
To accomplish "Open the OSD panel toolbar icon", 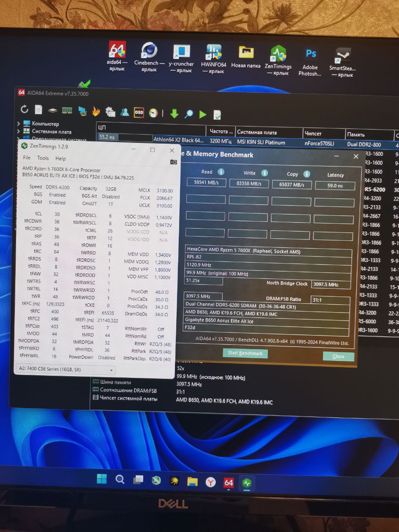I will click(139, 112).
